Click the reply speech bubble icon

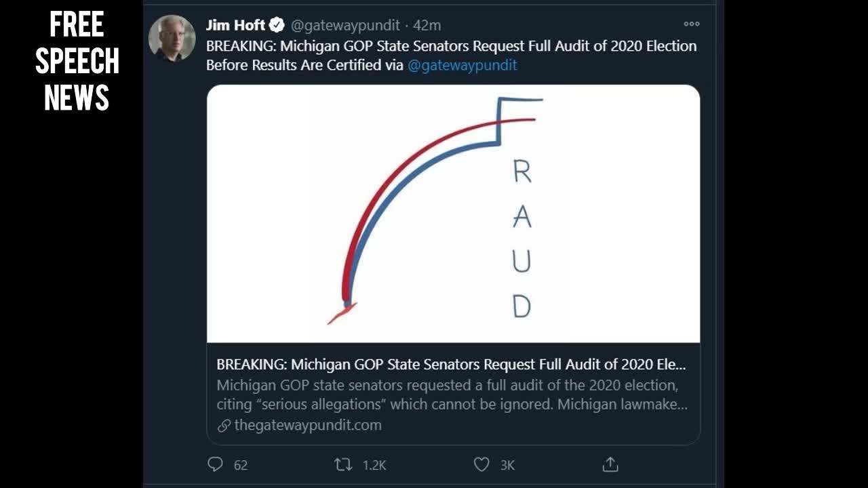tap(215, 464)
